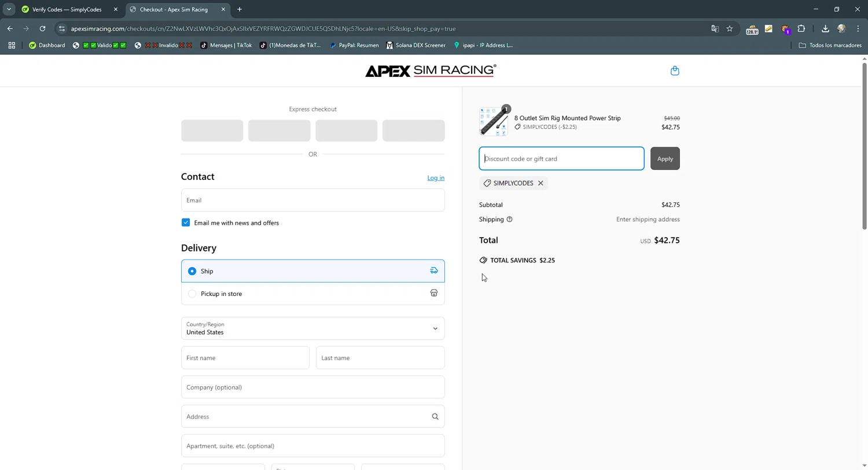Click the Apex Sim Racing logo

(x=431, y=71)
